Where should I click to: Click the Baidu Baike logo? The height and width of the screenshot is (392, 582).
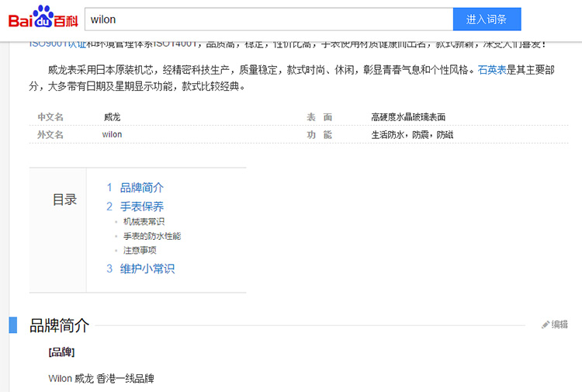(x=43, y=17)
